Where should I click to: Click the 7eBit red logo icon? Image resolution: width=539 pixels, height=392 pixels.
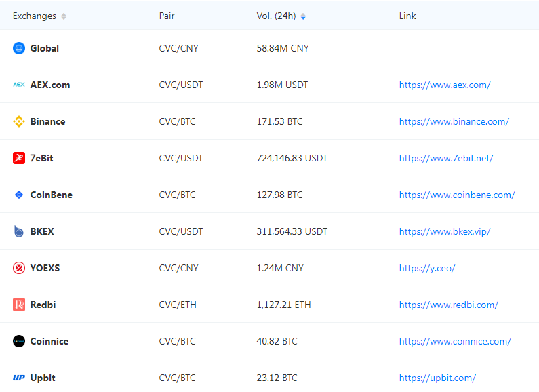19,158
